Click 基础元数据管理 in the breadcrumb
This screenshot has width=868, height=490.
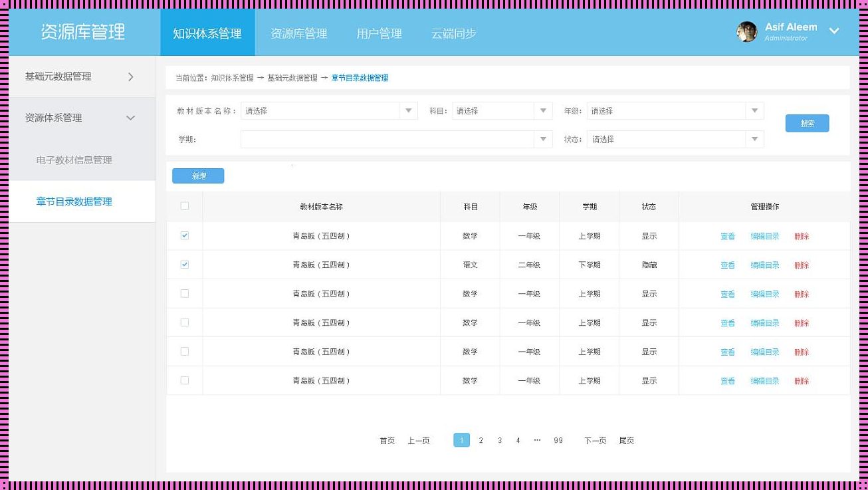pyautogui.click(x=292, y=78)
